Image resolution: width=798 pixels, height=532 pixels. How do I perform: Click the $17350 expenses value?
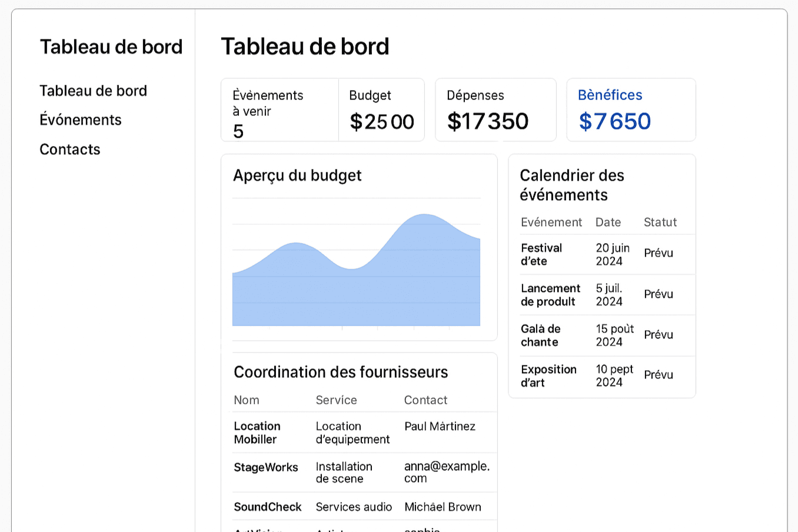point(488,121)
